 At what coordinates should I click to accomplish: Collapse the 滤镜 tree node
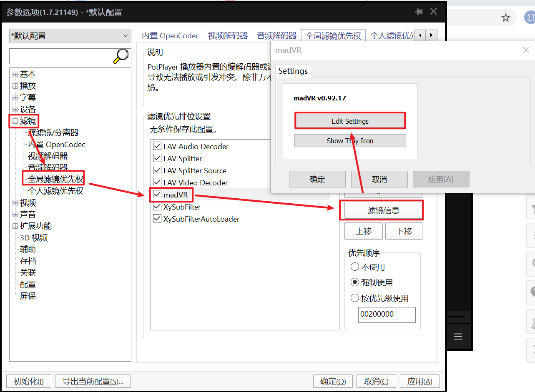coord(15,121)
